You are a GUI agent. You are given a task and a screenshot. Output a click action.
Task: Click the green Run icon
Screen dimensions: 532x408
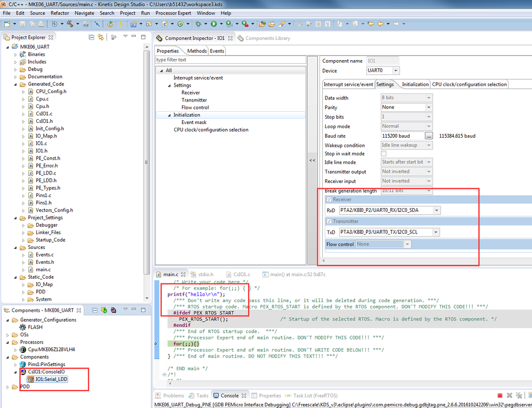click(214, 24)
